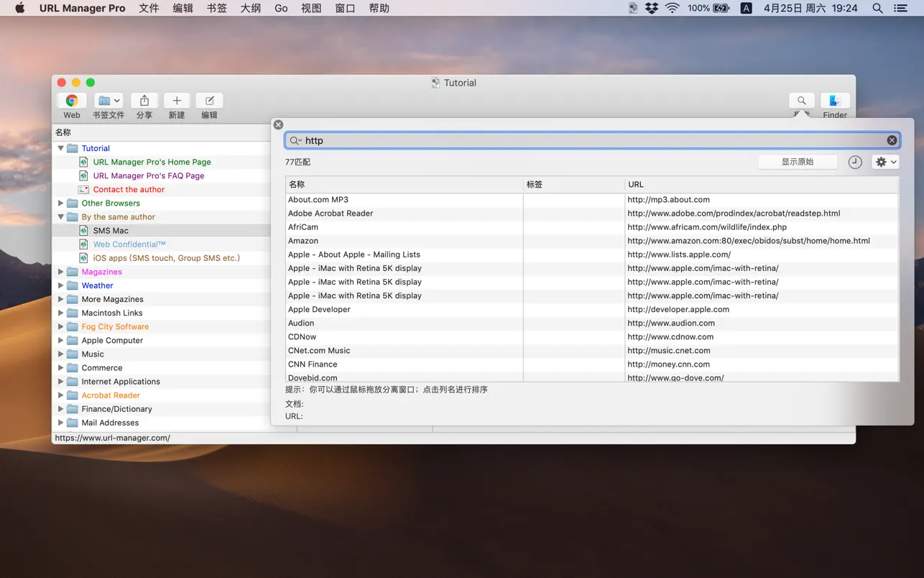Close the search popover with the X
Viewport: 924px width, 578px height.
tap(278, 124)
